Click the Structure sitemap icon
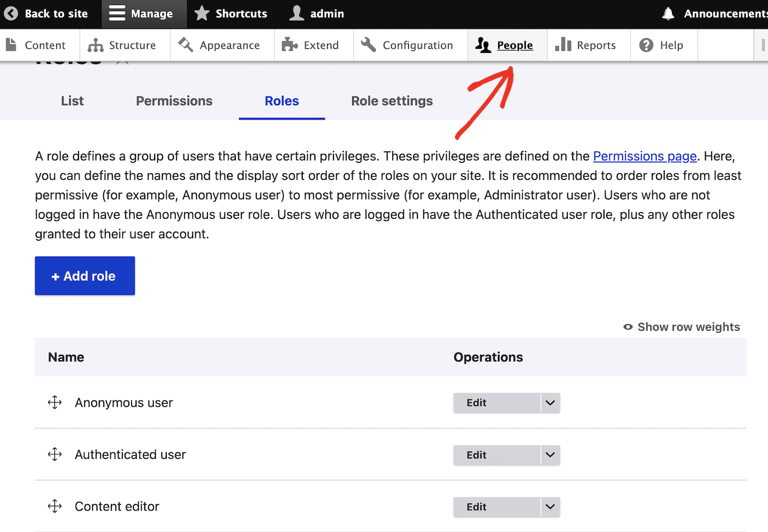This screenshot has height=532, width=768. (x=95, y=45)
